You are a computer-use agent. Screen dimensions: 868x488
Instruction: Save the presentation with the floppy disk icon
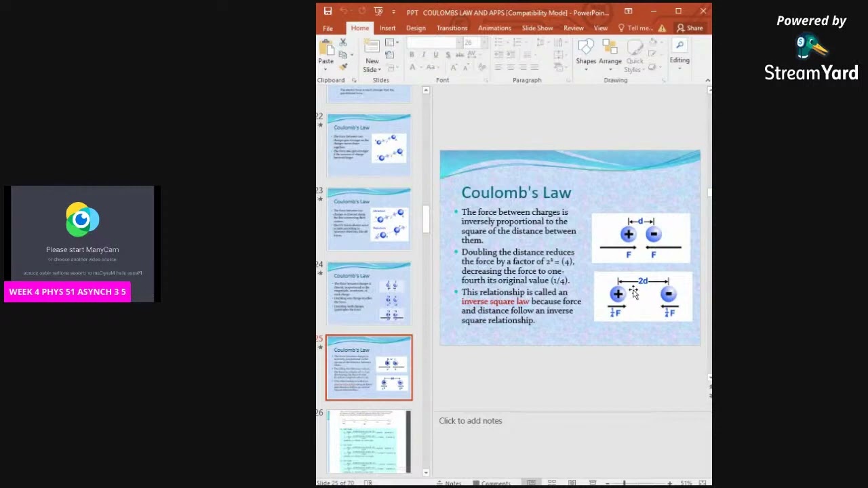pos(328,11)
